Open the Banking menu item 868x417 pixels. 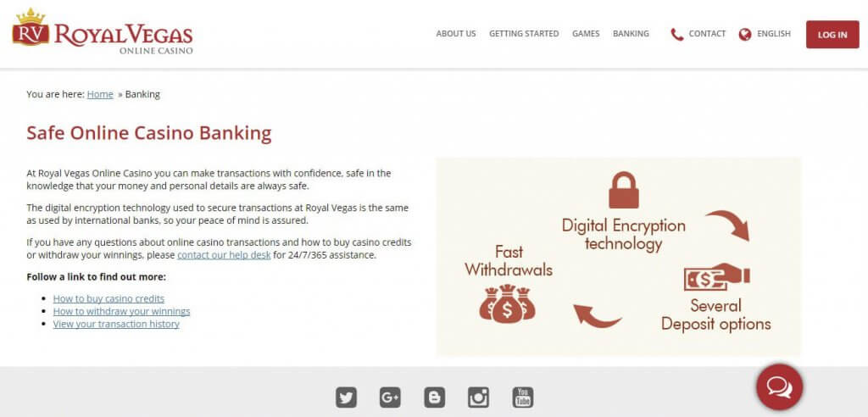(631, 34)
